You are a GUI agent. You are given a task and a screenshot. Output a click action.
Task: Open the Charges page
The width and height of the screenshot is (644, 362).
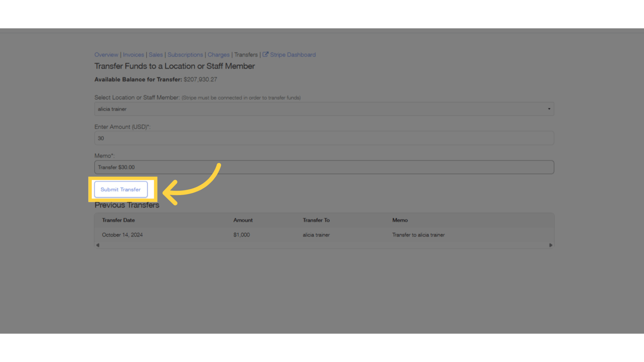(218, 54)
